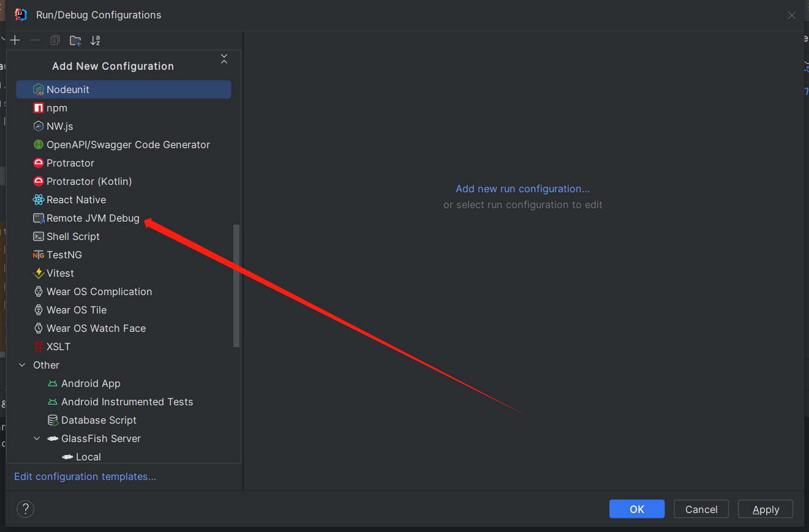Screen dimensions: 809x532
Task: Click the Android App robot icon
Action: [x=53, y=383]
